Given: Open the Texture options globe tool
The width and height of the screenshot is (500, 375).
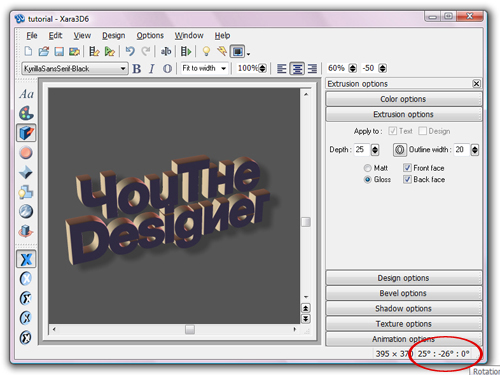Looking at the screenshot, I should click(x=26, y=211).
